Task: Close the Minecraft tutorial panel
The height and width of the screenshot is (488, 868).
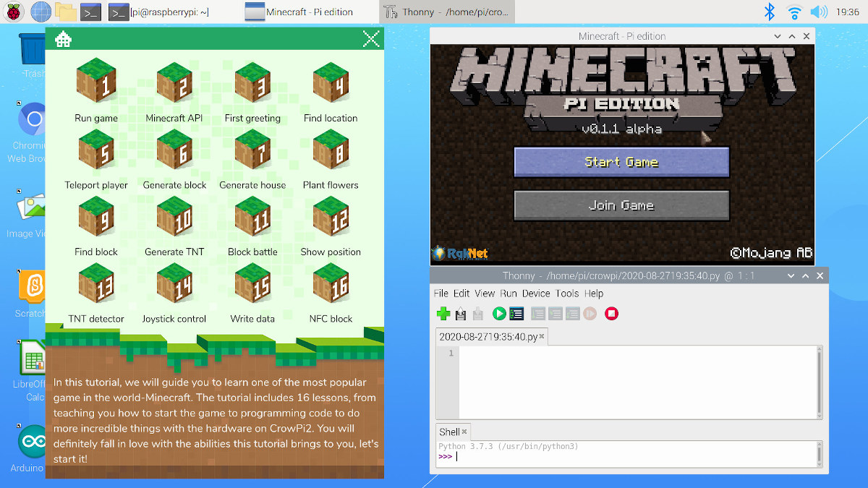Action: pos(371,39)
